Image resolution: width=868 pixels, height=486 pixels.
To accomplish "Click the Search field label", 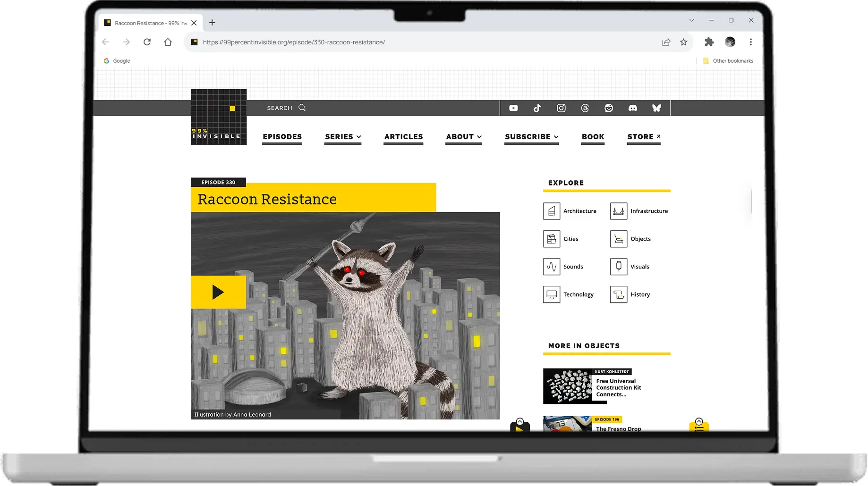I will point(279,108).
